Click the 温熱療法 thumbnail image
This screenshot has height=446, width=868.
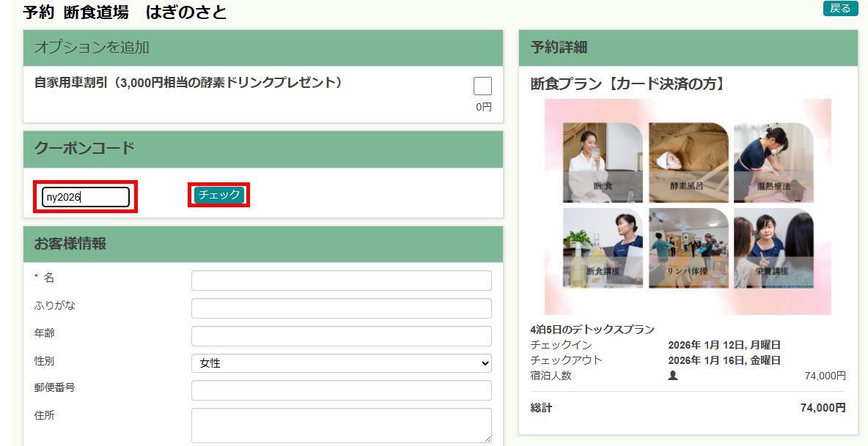click(773, 163)
